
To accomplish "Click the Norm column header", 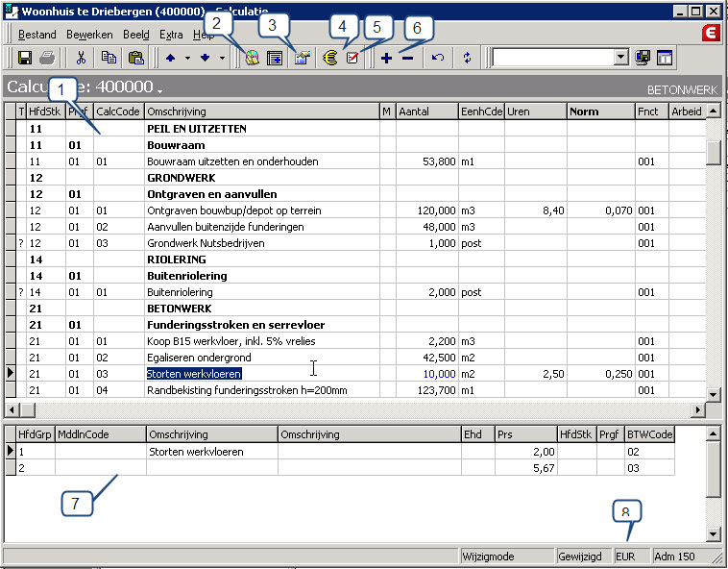I will click(x=601, y=111).
